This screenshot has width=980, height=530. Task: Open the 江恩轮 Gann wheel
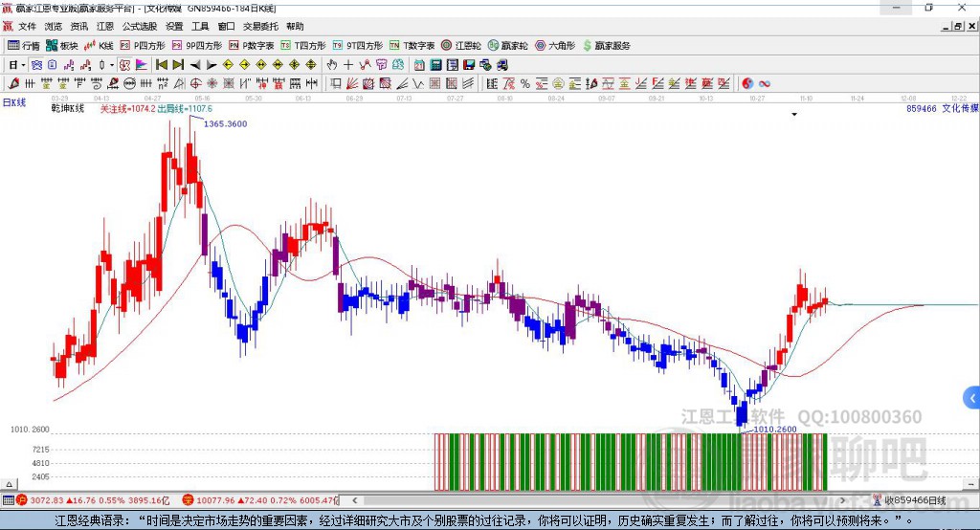click(461, 46)
